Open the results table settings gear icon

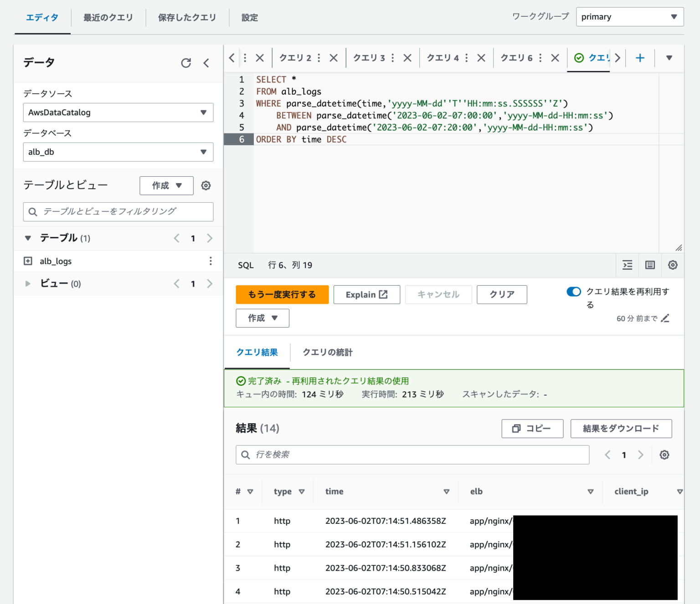(664, 455)
